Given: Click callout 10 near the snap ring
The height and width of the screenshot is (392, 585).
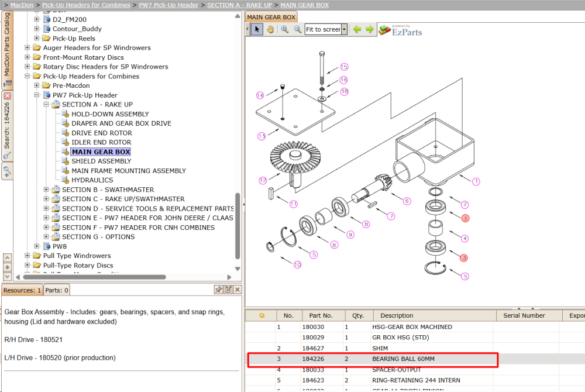Looking at the screenshot, I should [x=297, y=264].
